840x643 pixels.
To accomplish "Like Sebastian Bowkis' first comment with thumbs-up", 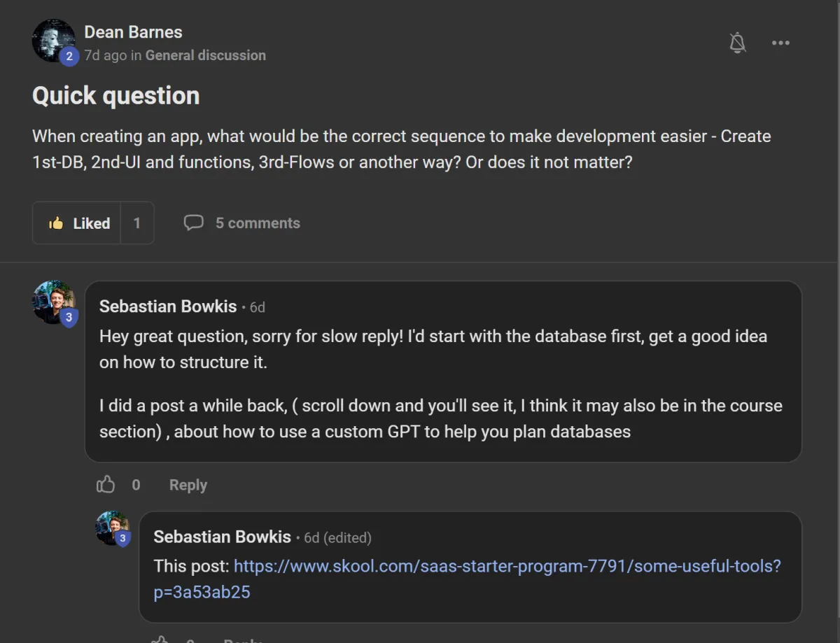I will coord(106,484).
